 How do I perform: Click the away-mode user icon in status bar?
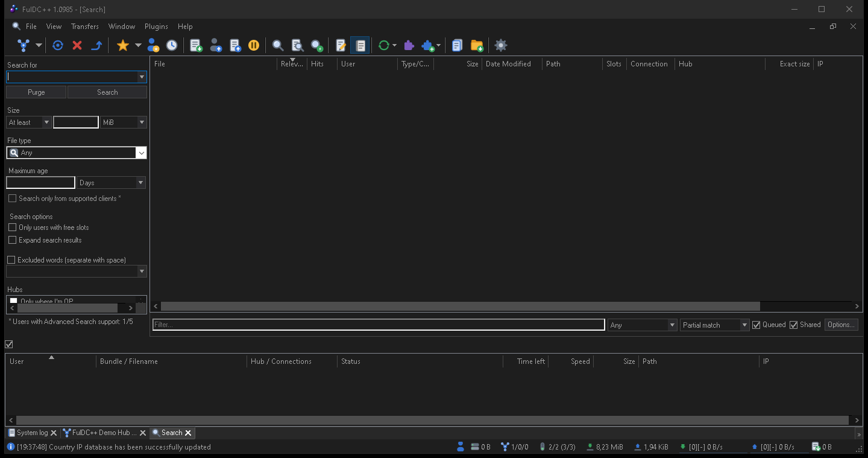[x=461, y=447]
